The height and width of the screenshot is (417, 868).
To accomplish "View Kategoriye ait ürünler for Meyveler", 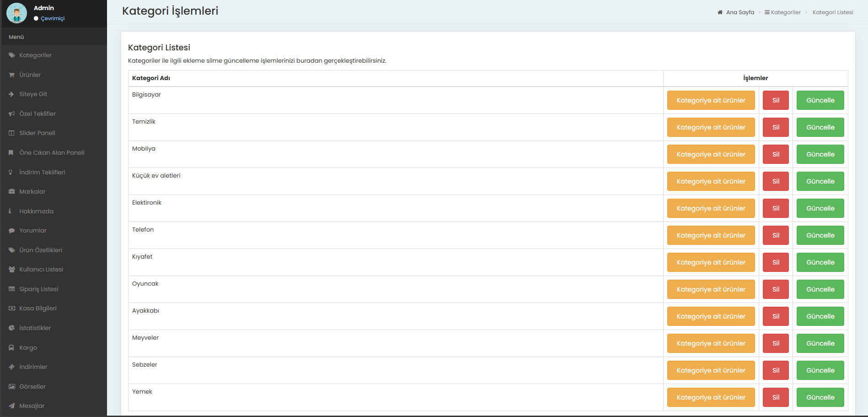I will point(711,343).
